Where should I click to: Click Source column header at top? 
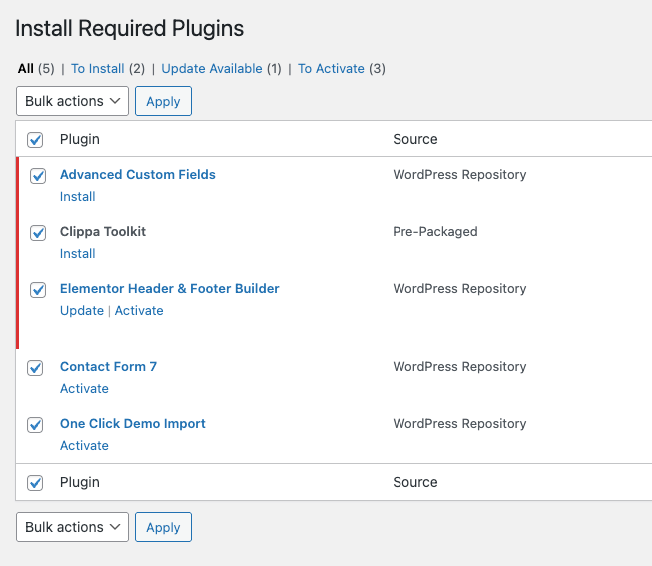415,139
